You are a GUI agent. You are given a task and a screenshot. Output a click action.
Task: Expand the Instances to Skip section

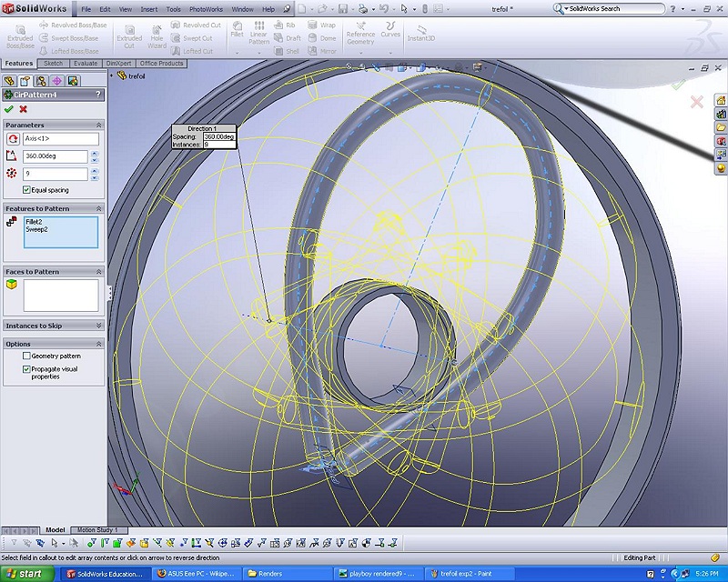[98, 326]
